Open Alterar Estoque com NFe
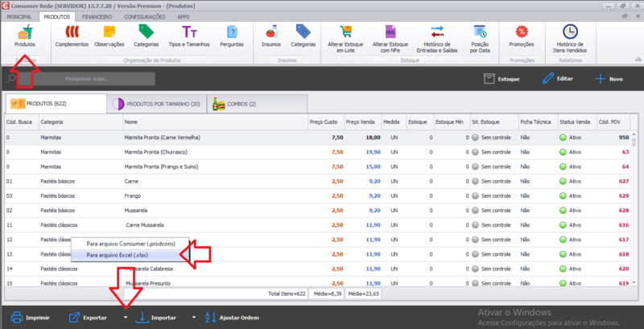Viewport: 644px width, 329px height. (x=390, y=39)
